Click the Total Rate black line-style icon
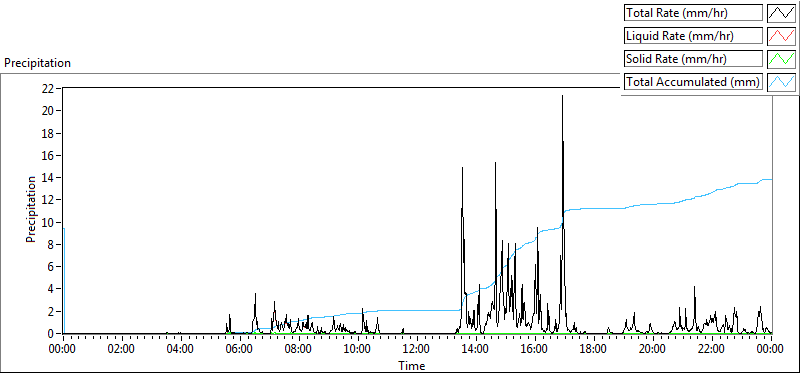This screenshot has width=800, height=373. coord(781,12)
